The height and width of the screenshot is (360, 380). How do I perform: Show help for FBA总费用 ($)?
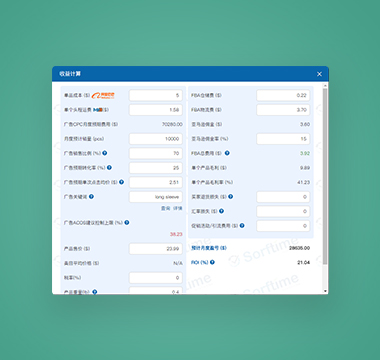(x=227, y=153)
